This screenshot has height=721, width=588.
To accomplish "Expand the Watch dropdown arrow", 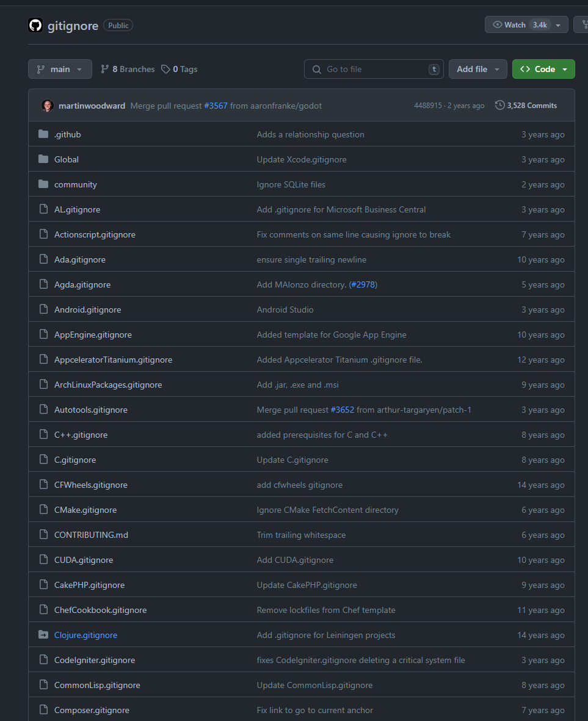I will tap(558, 25).
